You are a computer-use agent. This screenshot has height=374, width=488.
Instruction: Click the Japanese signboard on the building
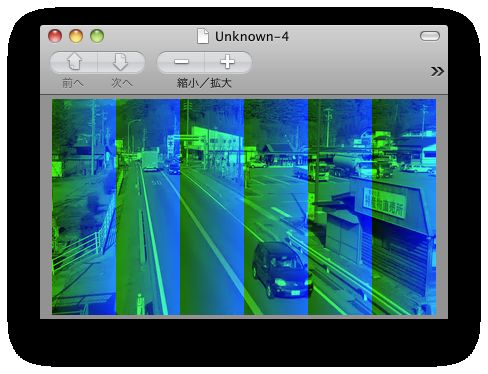[x=384, y=203]
